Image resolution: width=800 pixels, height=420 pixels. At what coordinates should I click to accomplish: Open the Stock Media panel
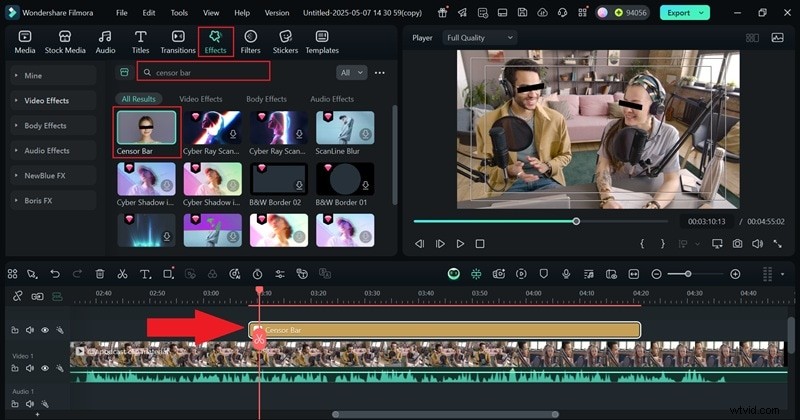click(65, 42)
